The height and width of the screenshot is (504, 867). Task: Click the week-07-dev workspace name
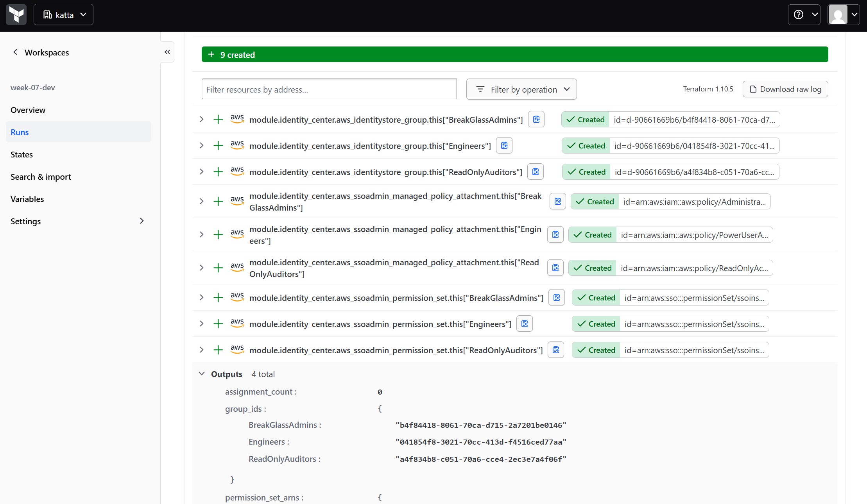point(33,88)
